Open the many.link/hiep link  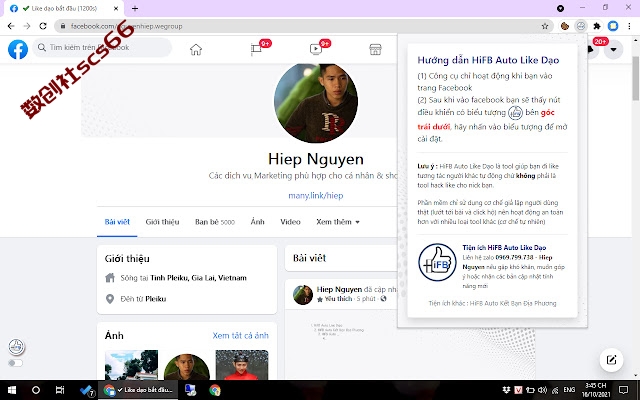tap(316, 196)
